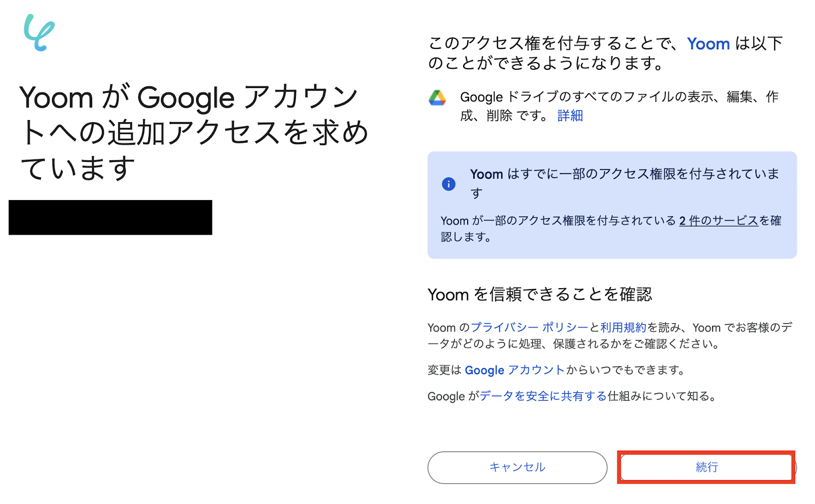Screen dimensions: 815x504
Task: Click the blue info circle icon
Action: coord(448,184)
